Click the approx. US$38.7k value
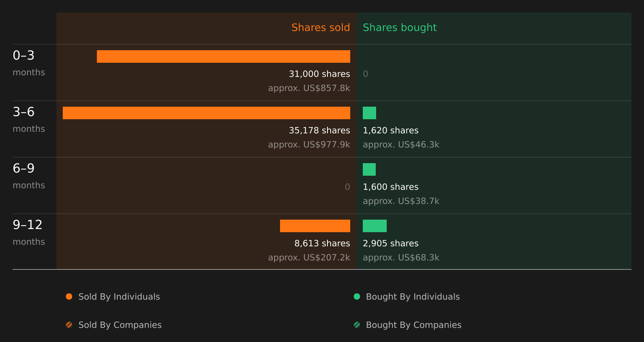Screen dimensions: 644x342 click(401, 201)
